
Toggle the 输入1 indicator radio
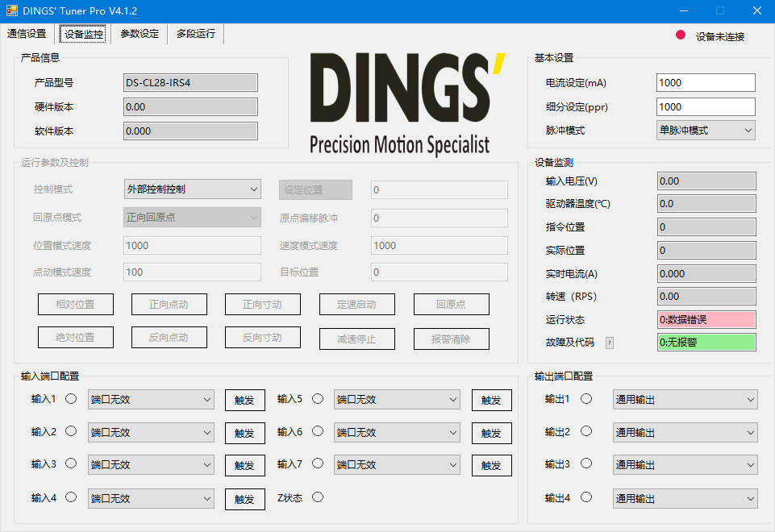point(71,399)
